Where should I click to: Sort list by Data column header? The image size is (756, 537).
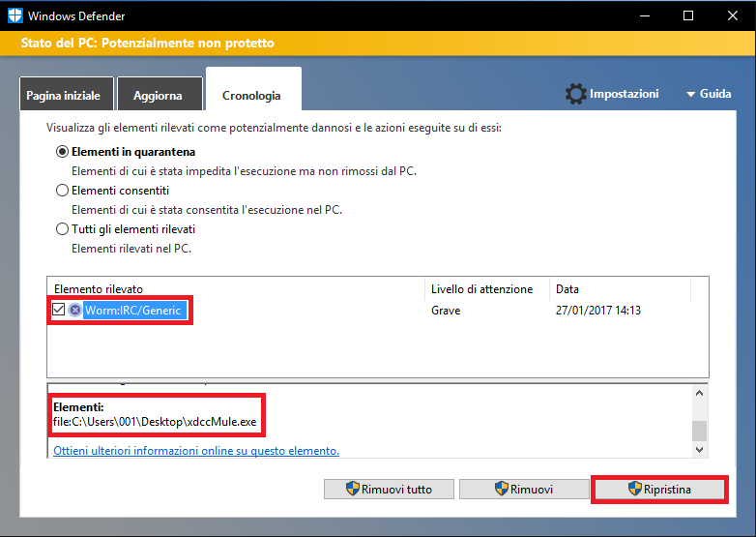click(x=567, y=289)
